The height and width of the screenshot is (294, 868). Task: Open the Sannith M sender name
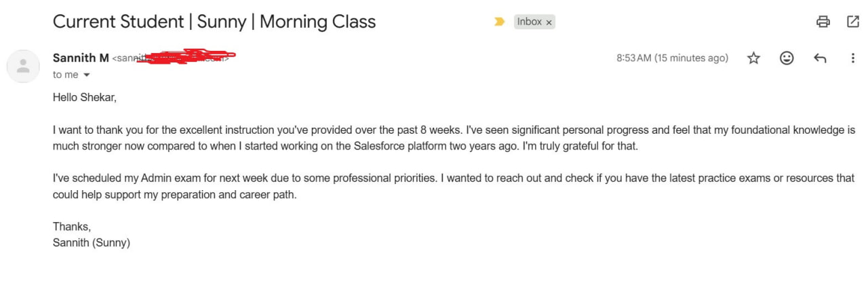pos(81,58)
